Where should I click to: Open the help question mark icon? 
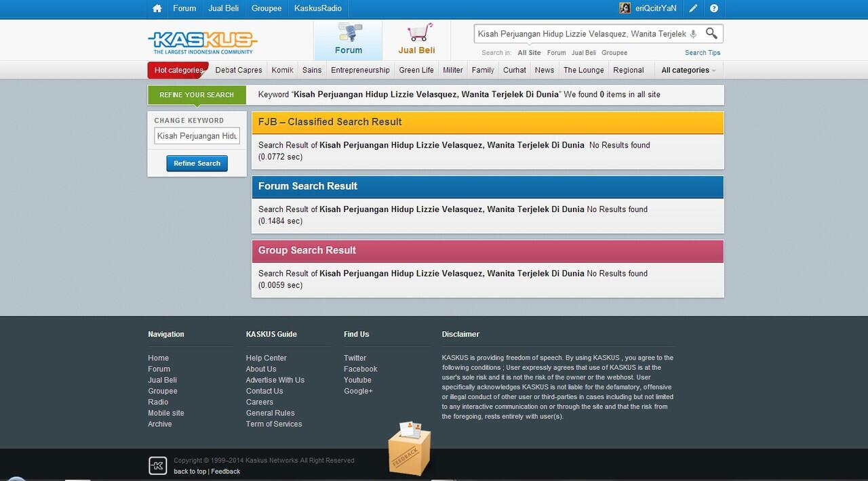tap(714, 9)
